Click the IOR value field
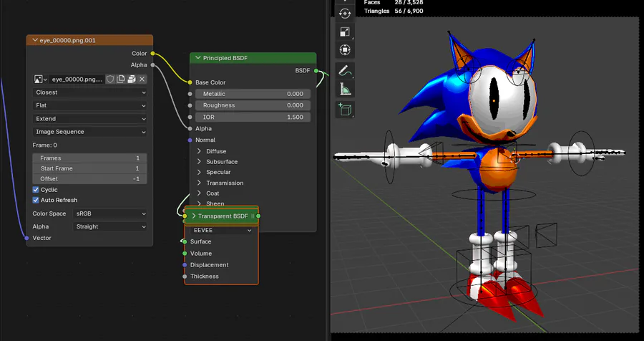The height and width of the screenshot is (341, 644). (x=253, y=117)
